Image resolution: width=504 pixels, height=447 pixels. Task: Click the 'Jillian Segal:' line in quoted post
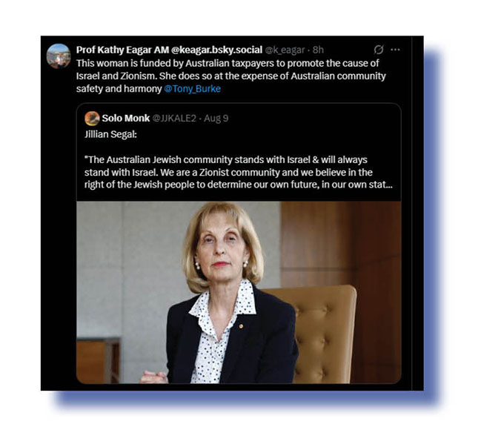tap(110, 134)
